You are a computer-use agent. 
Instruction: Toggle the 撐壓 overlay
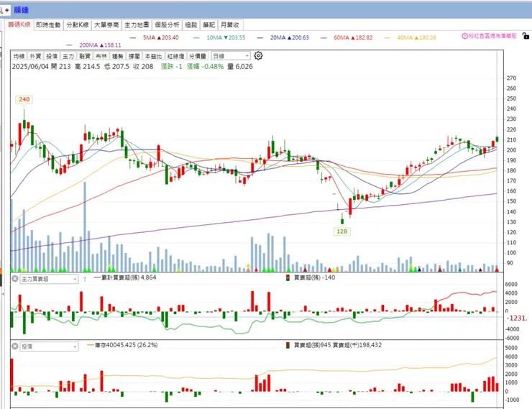(x=134, y=56)
